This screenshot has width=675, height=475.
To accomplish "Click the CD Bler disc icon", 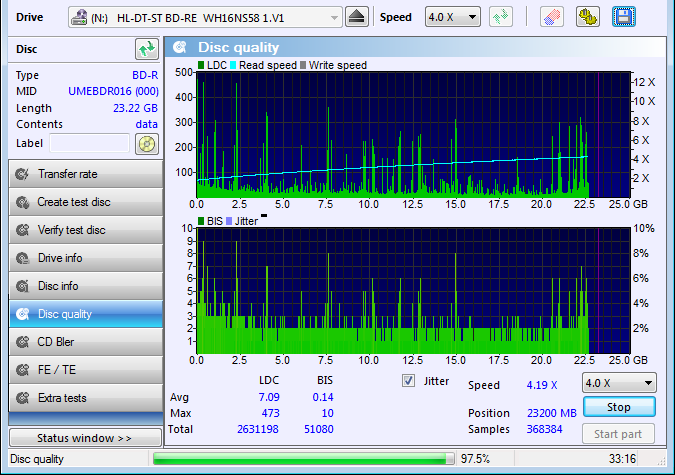I will 22,342.
